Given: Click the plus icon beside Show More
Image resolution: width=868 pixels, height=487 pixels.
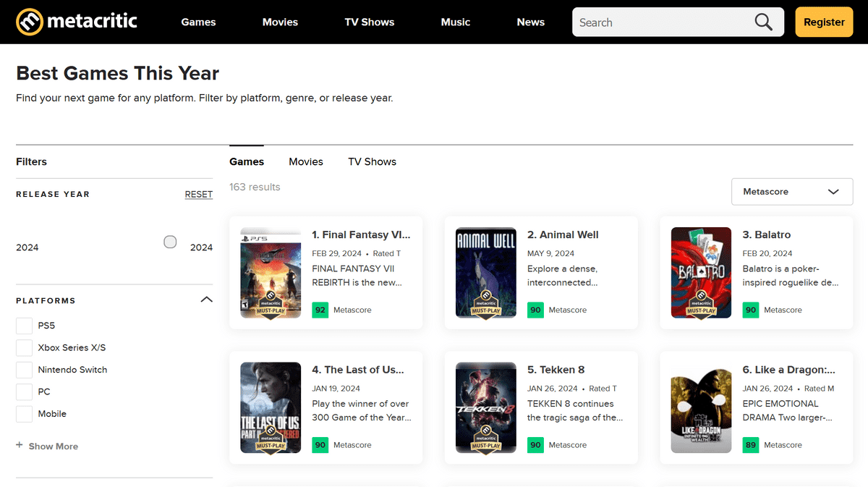Looking at the screenshot, I should pos(20,446).
